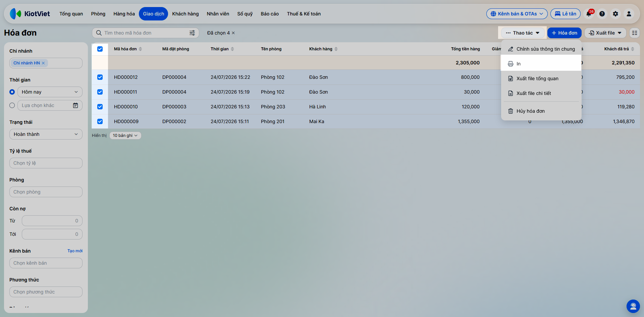Sort by 'Mã hóa đơn' column arrows
Image resolution: width=644 pixels, height=317 pixels.
[x=141, y=49]
